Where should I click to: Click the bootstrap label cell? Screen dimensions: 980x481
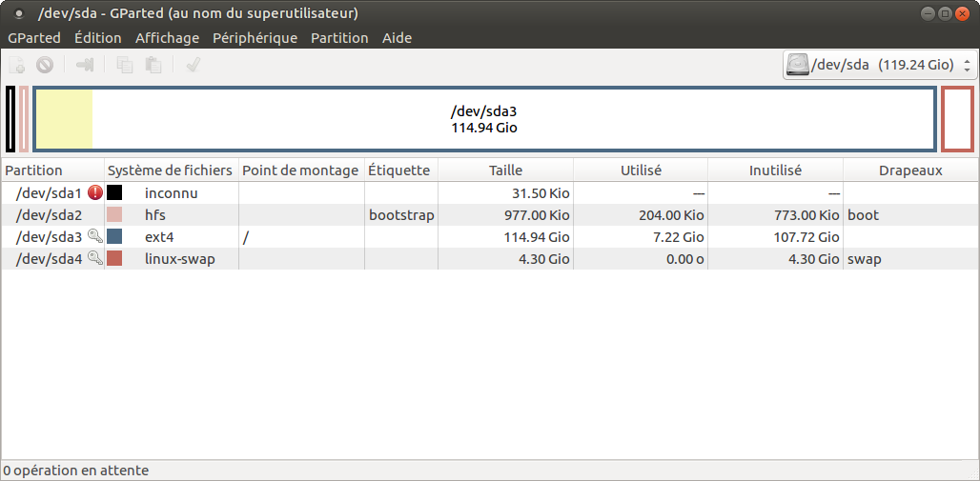tap(401, 215)
